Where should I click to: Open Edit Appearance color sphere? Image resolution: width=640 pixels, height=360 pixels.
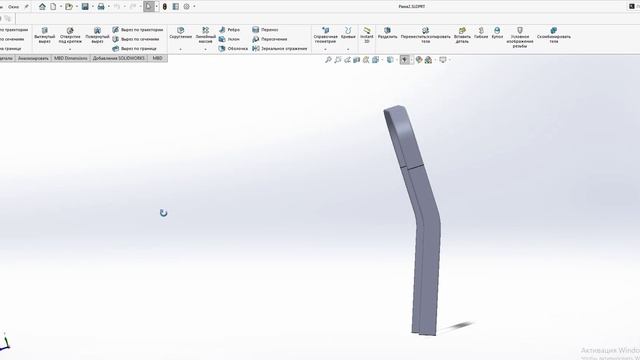tap(419, 60)
